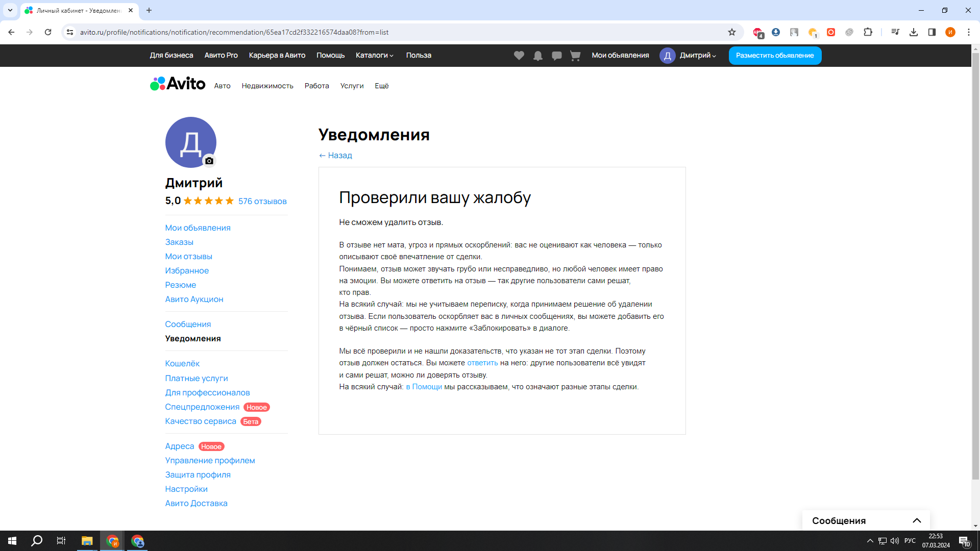Expand Дмитрий account dropdown

coord(698,56)
